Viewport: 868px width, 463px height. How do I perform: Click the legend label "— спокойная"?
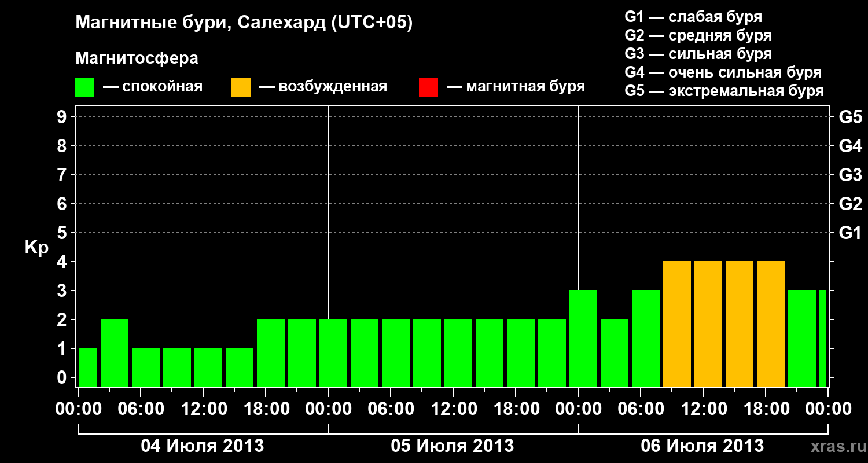(x=153, y=87)
